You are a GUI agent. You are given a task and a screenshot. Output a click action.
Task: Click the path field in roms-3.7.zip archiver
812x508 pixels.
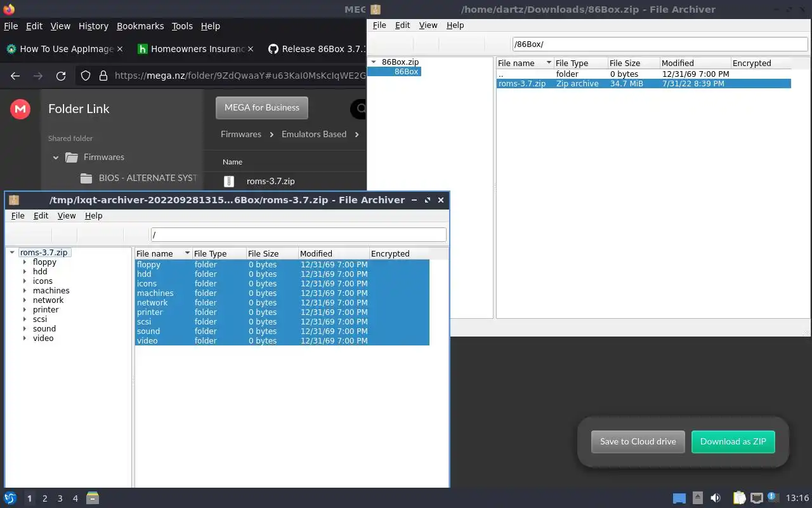click(x=298, y=235)
